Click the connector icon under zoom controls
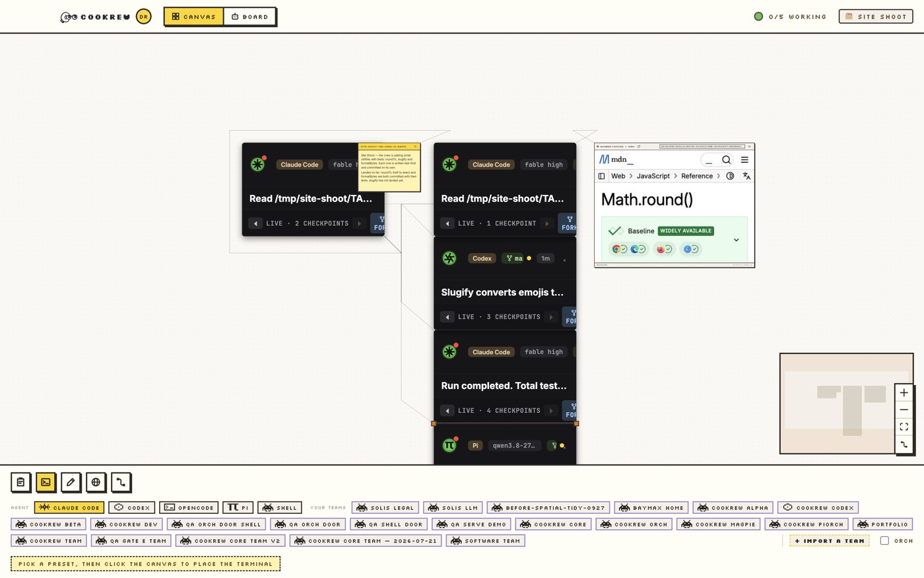The height and width of the screenshot is (578, 924). point(904,445)
